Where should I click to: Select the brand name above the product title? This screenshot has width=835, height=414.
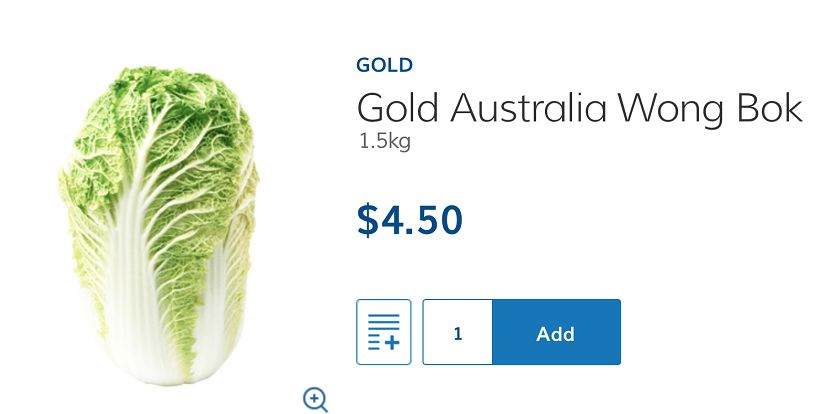[384, 65]
